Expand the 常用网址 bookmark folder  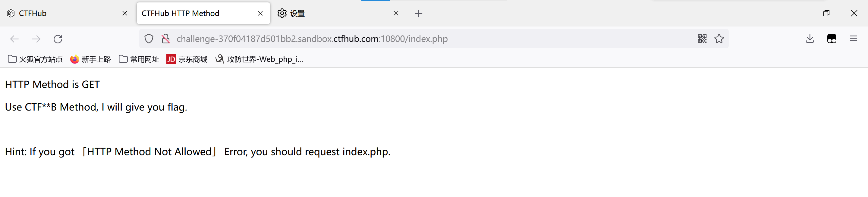(139, 59)
